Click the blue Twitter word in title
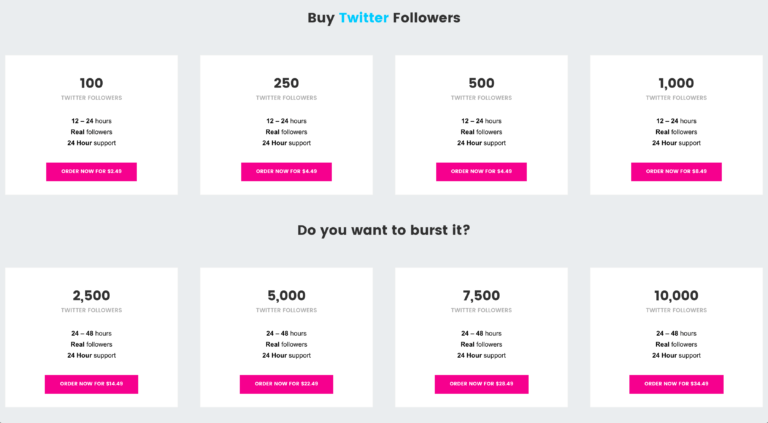The image size is (768, 423). point(363,18)
